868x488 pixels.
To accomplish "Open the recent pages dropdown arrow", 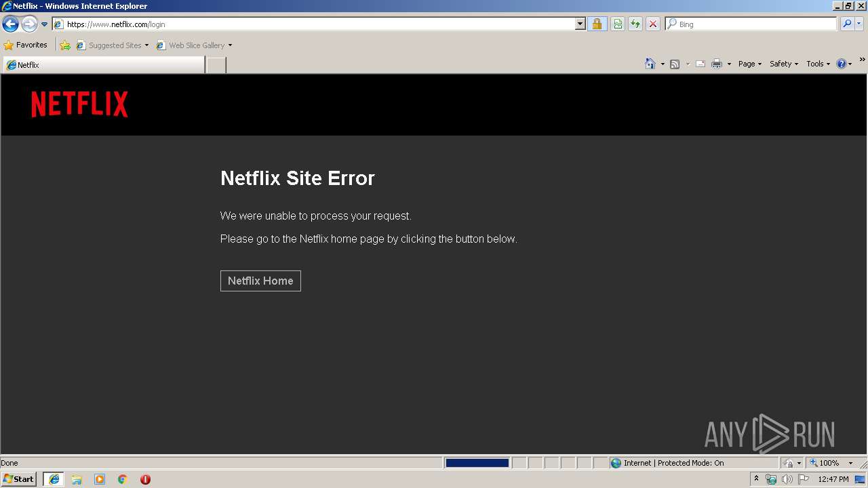I will tap(44, 24).
